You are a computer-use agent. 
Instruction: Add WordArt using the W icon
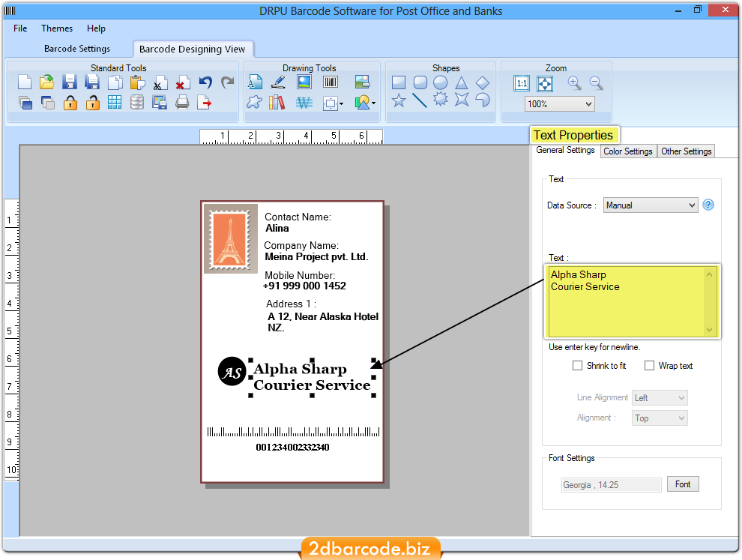pyautogui.click(x=304, y=103)
